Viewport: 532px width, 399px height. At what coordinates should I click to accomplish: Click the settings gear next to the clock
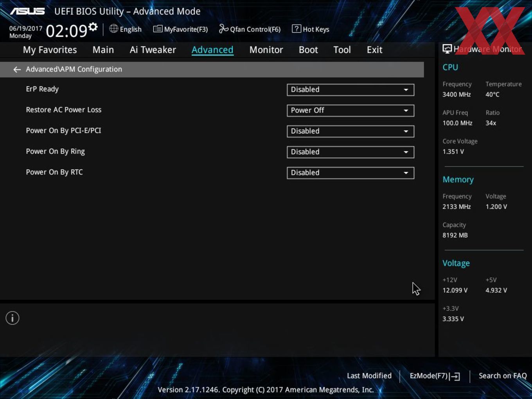93,27
